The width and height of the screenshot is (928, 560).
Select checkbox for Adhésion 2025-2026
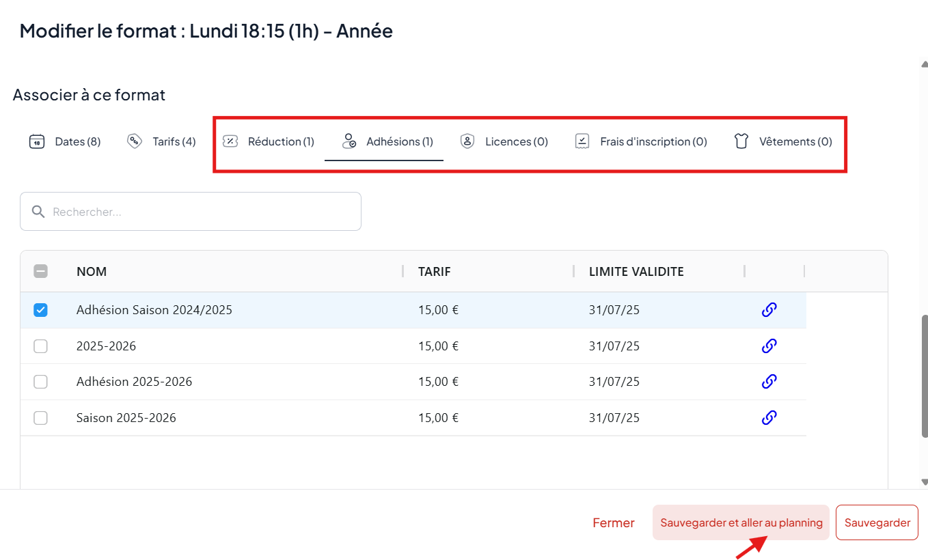point(41,382)
